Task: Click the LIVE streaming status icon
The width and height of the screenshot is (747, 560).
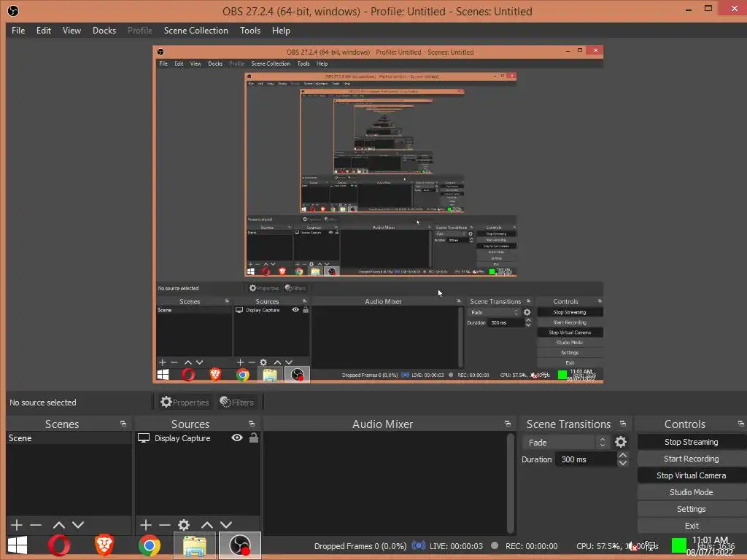Action: coord(418,545)
